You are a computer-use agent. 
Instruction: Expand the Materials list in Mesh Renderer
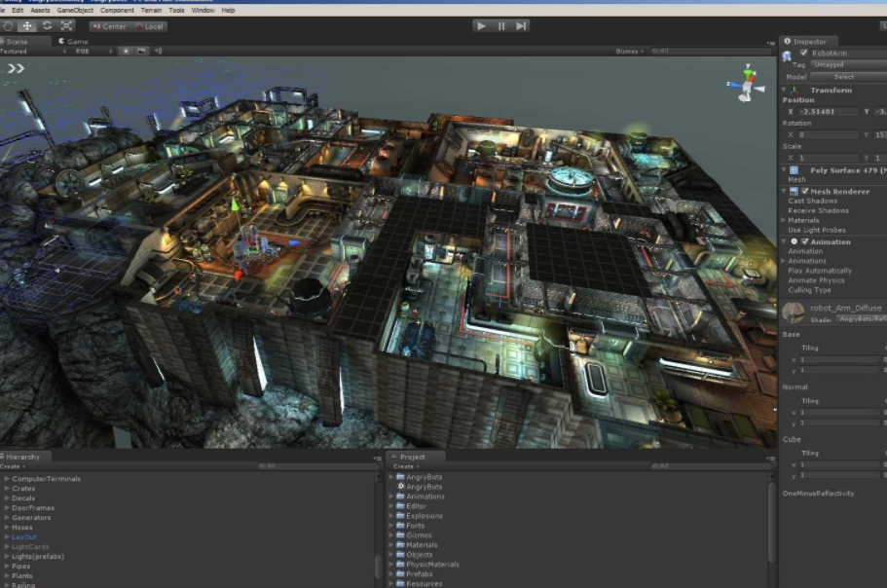784,220
